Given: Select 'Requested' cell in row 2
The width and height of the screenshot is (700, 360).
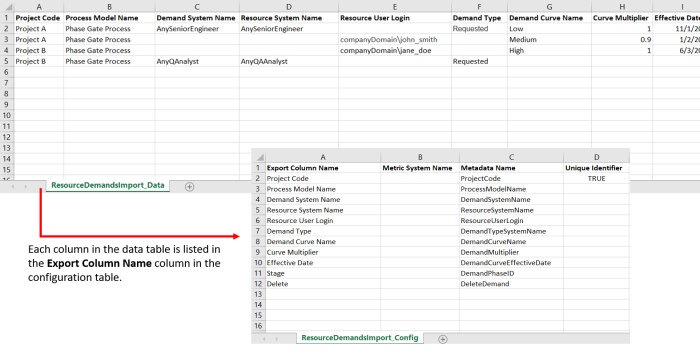Looking at the screenshot, I should [x=479, y=29].
